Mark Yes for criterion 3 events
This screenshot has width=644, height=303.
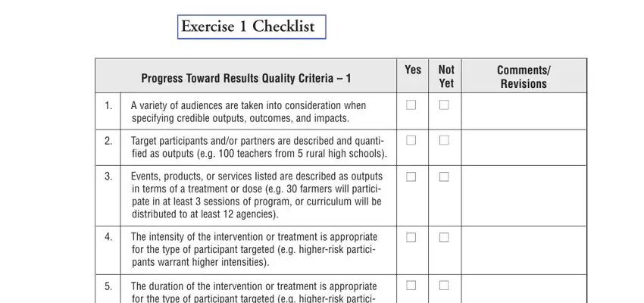coord(411,176)
